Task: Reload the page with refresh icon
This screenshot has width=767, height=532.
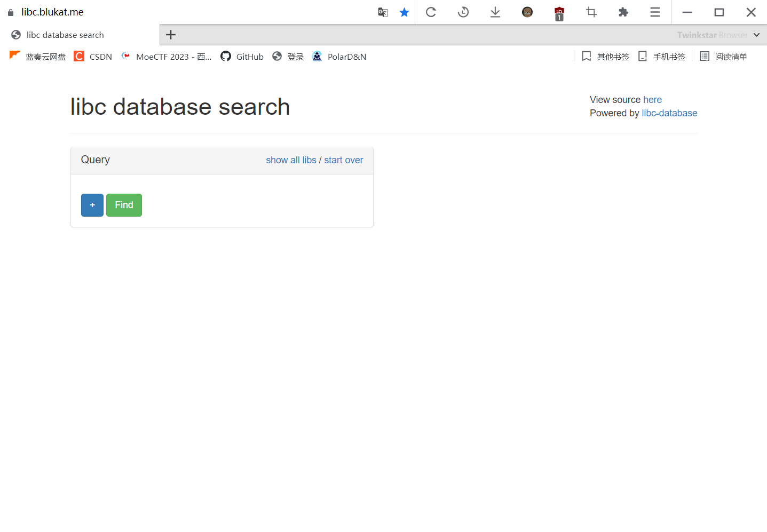Action: [431, 12]
